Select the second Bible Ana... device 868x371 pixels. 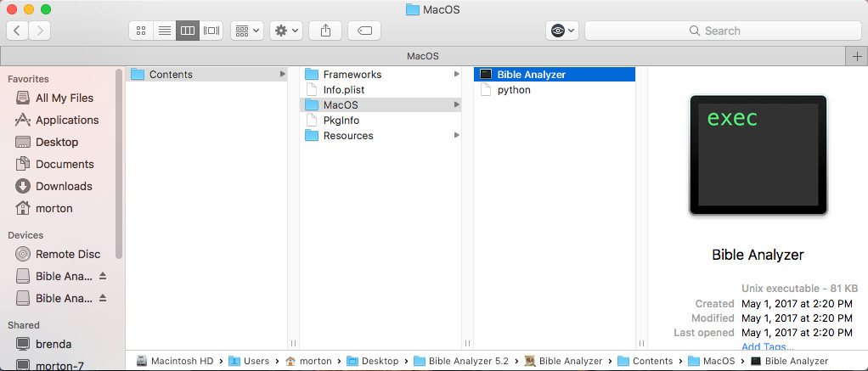point(55,299)
